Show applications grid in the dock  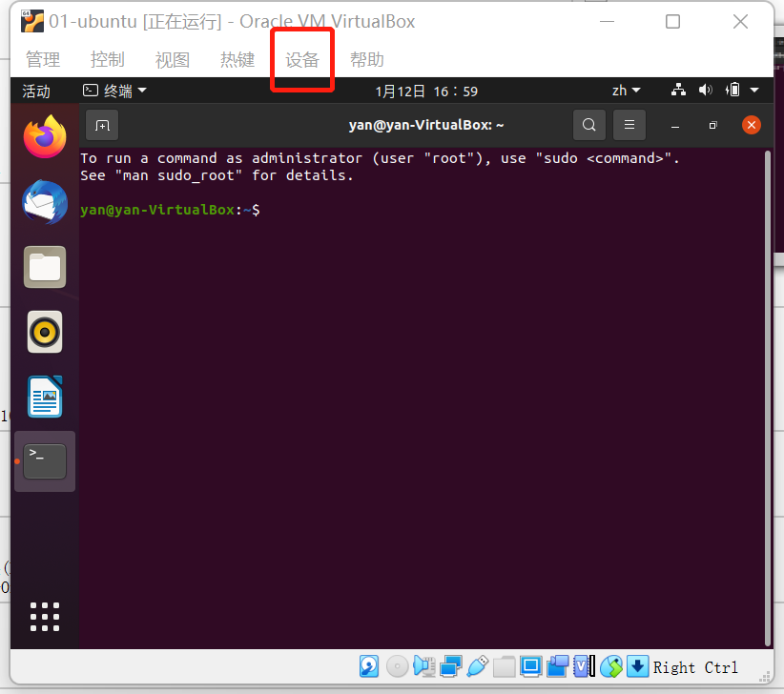coord(45,617)
